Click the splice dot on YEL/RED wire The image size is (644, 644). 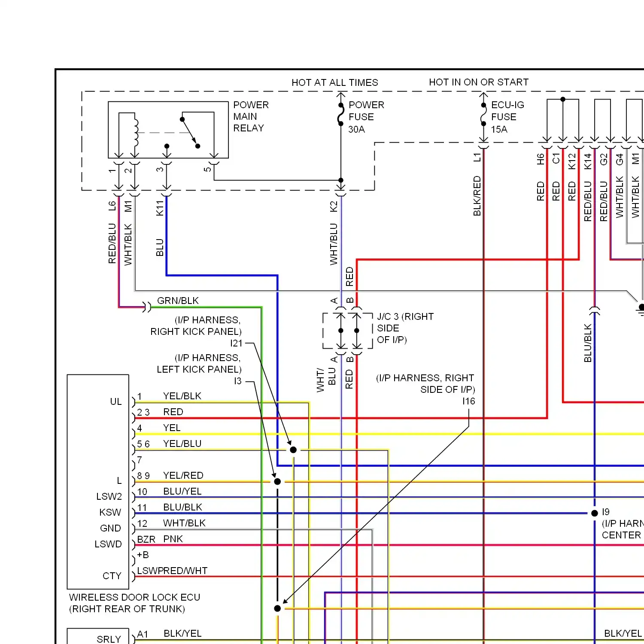277,482
